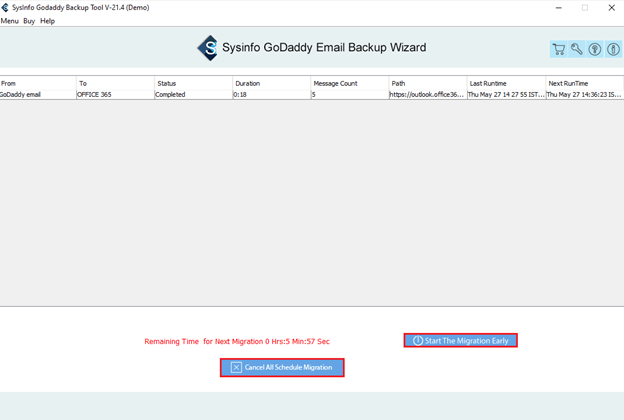This screenshot has height=420, width=624.
Task: Click Start The Migration Early button
Action: pos(460,341)
